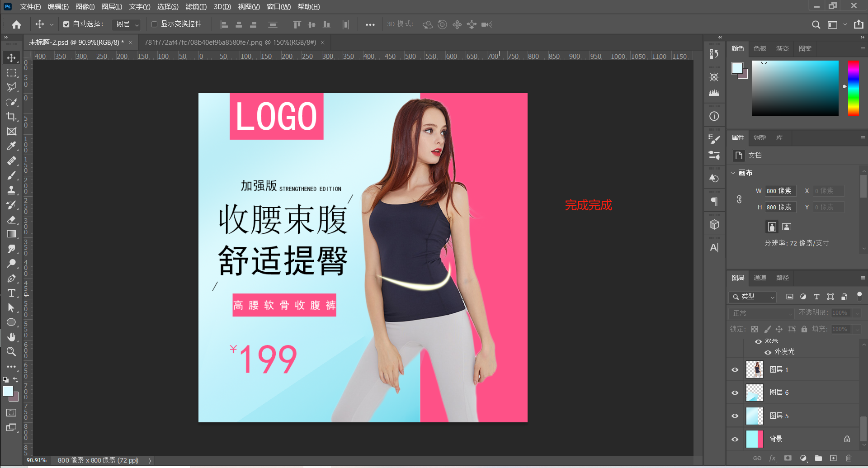Select the Move tool
Viewport: 868px width, 468px height.
point(11,58)
